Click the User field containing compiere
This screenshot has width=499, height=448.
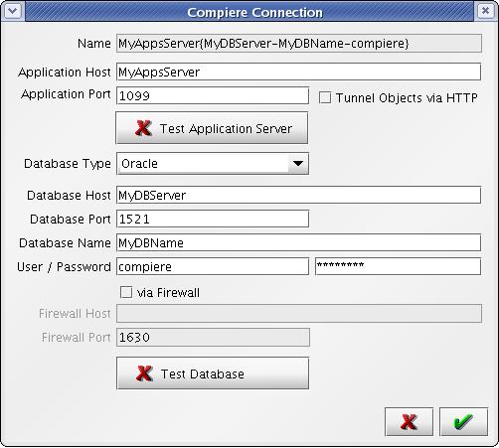pyautogui.click(x=213, y=266)
